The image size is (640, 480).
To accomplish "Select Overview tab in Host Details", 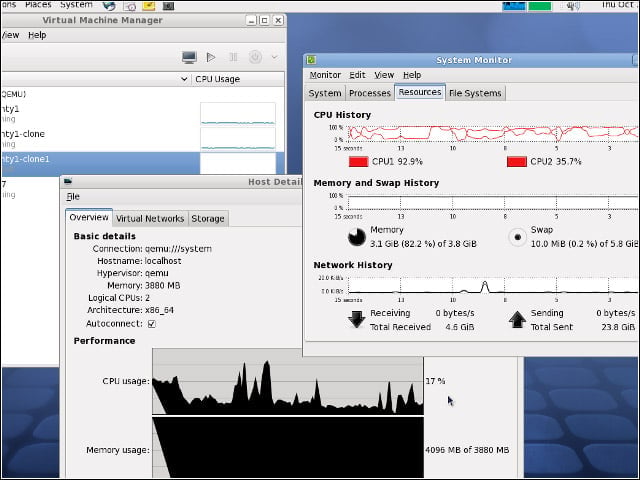I will (x=89, y=218).
